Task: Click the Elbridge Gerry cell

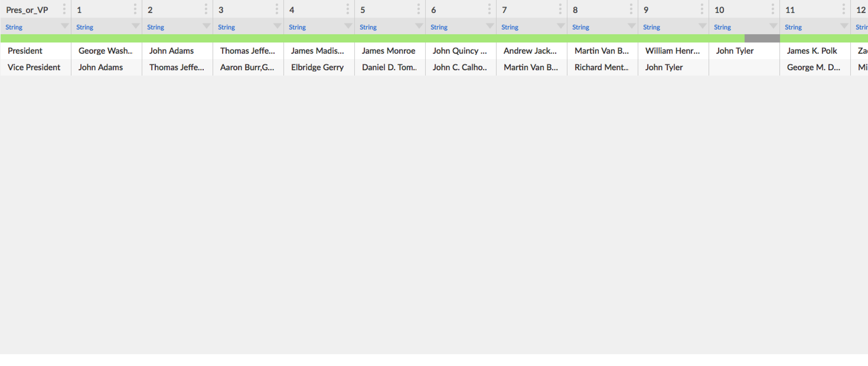Action: click(x=317, y=67)
